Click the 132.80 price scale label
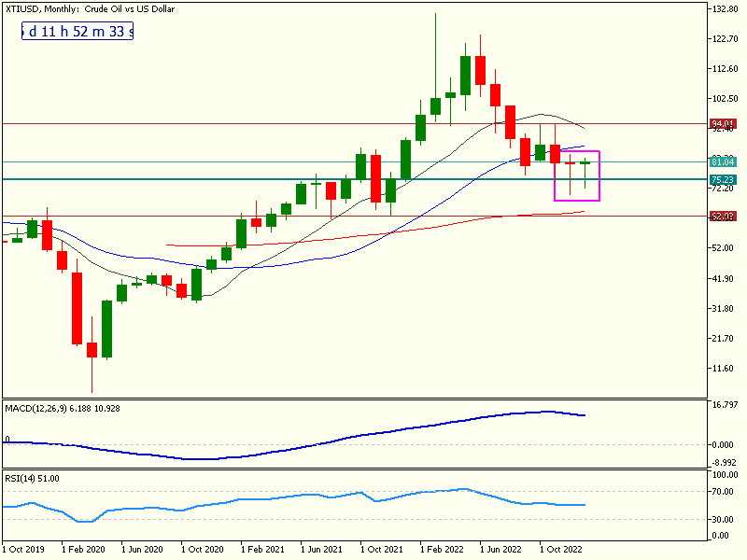The height and width of the screenshot is (560, 747). [x=725, y=9]
